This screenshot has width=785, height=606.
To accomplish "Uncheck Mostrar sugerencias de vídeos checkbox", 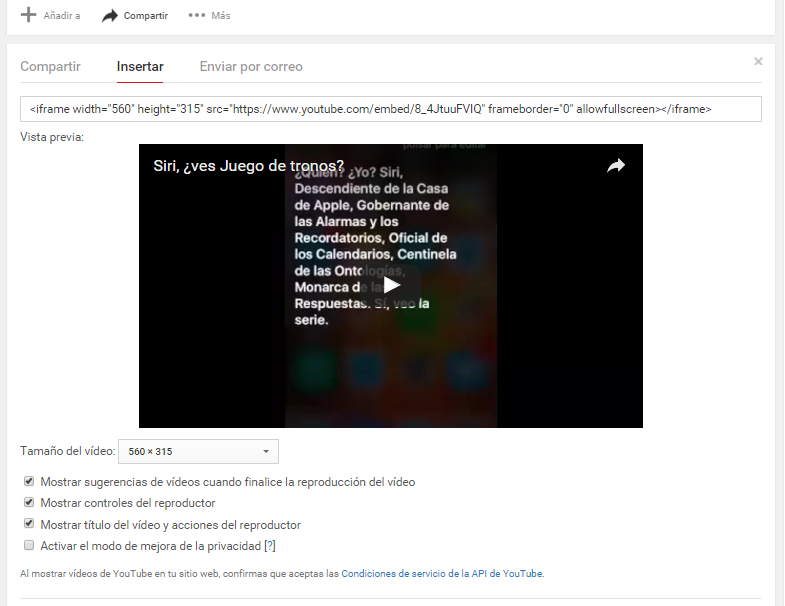I will (x=29, y=481).
